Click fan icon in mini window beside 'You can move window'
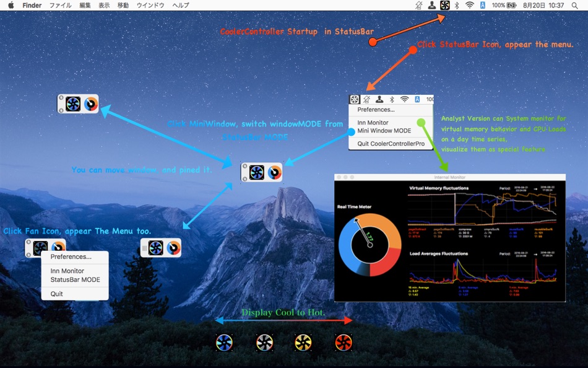The image size is (588, 368). point(256,172)
